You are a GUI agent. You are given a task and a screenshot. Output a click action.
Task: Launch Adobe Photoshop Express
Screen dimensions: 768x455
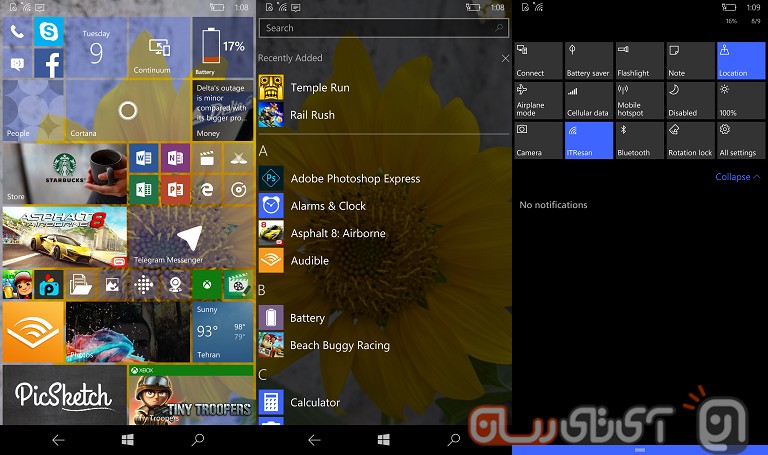click(x=354, y=179)
